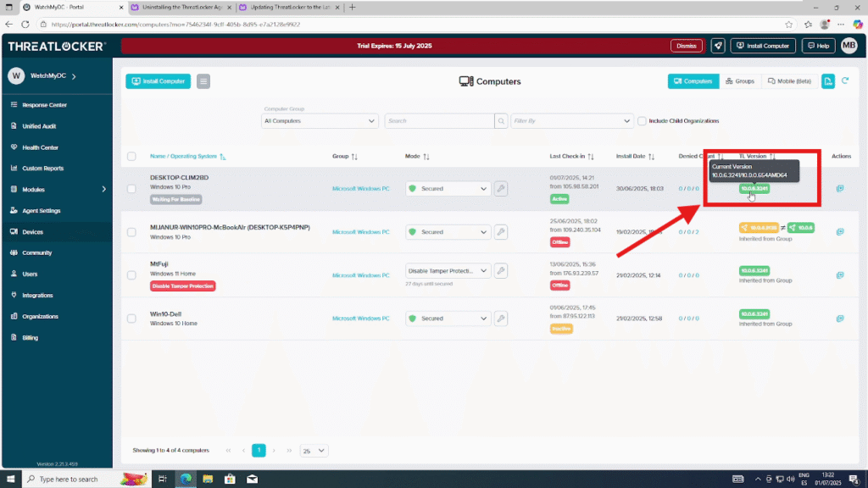Viewport: 868px width, 488px height.
Task: Open the Billing page
Action: [30, 337]
